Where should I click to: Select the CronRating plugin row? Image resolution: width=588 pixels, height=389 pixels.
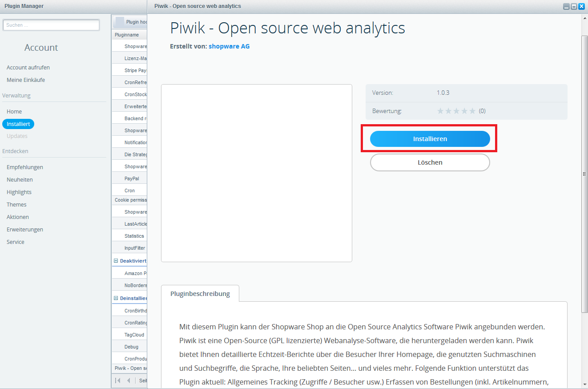coord(129,323)
